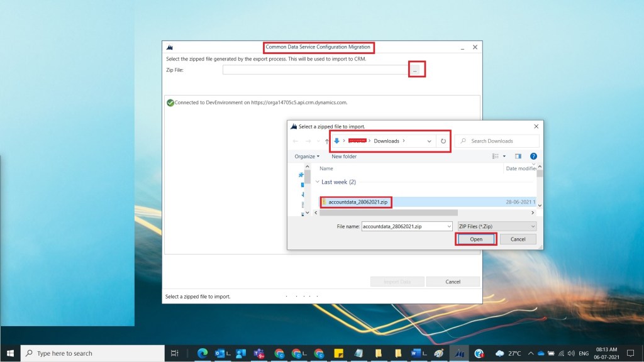Click the Open button
Image resolution: width=644 pixels, height=362 pixels.
[x=476, y=239]
